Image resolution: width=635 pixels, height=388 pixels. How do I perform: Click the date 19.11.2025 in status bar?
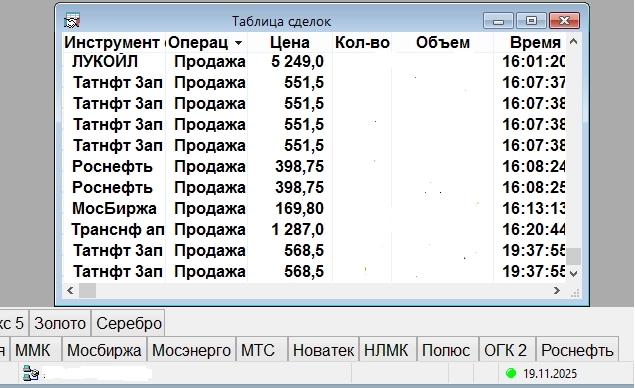(550, 373)
